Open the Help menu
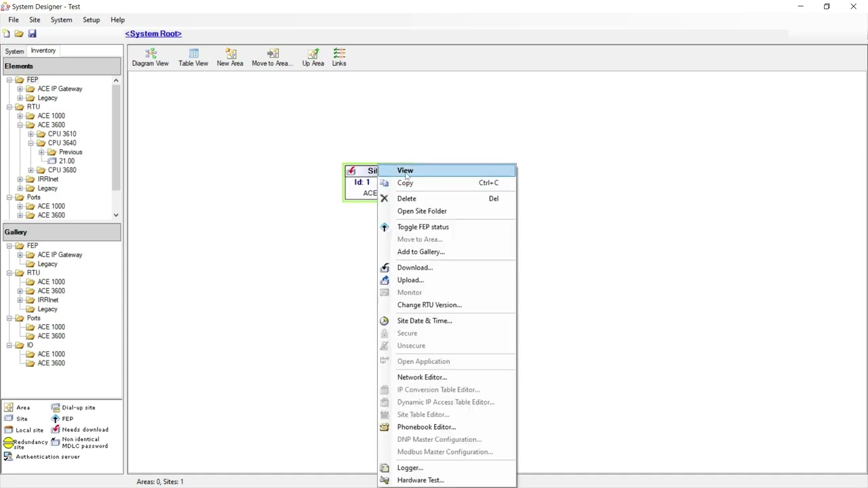This screenshot has height=488, width=868. pyautogui.click(x=117, y=20)
